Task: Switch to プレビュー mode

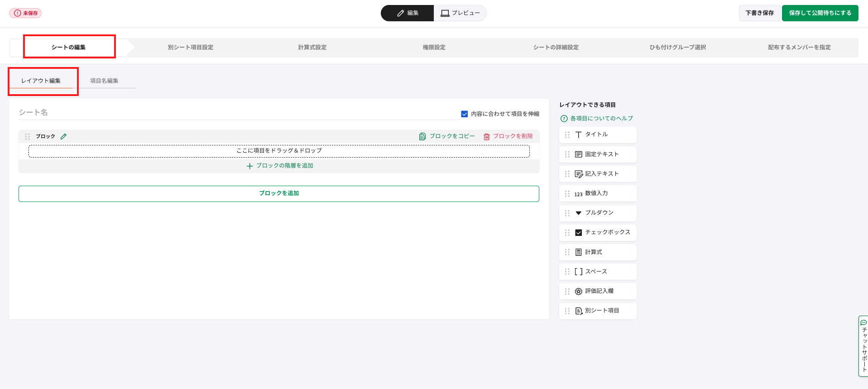Action: click(x=460, y=13)
